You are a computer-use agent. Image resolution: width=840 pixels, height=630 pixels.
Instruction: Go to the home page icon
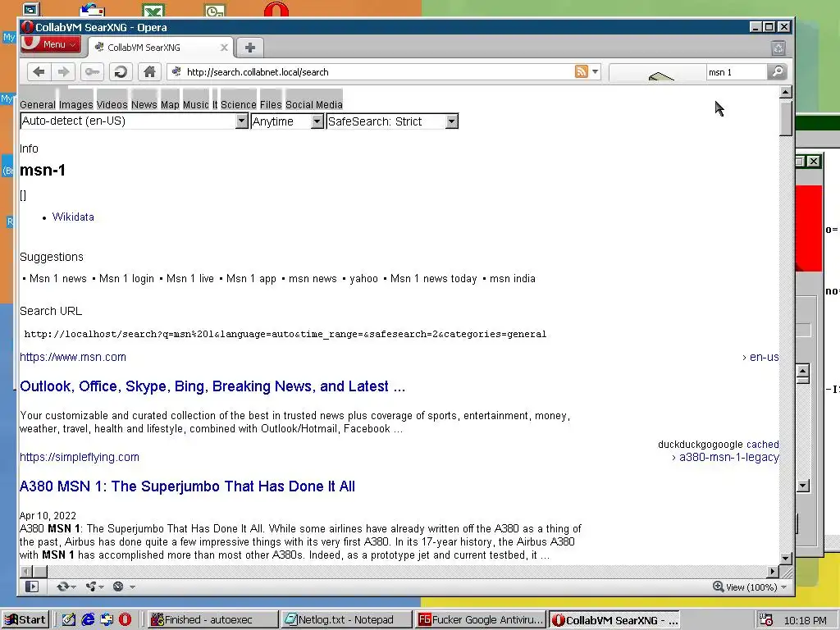tap(149, 72)
